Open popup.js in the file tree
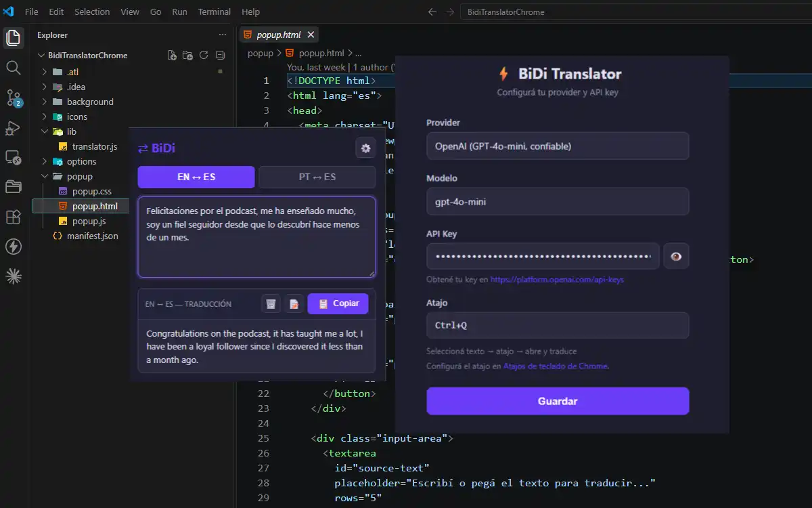 89,221
